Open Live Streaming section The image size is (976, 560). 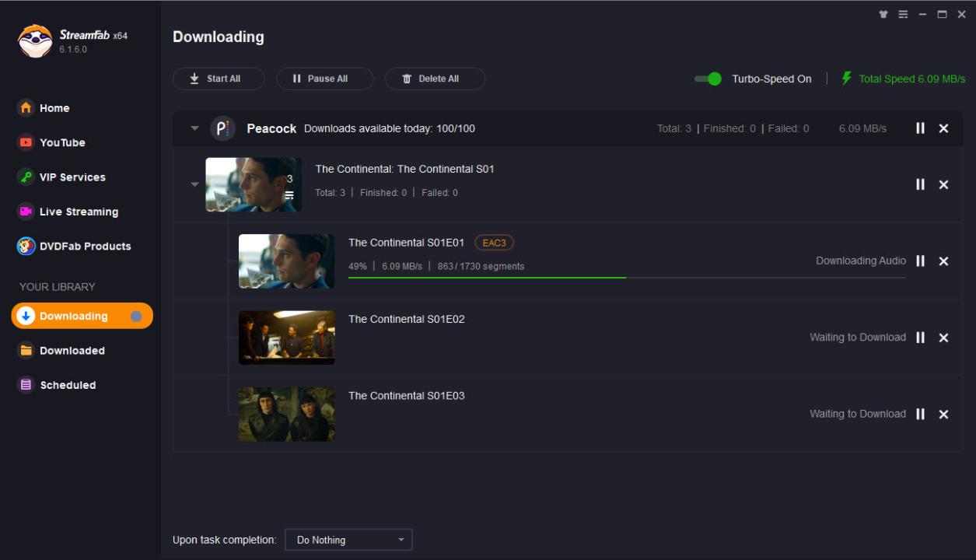(68, 212)
